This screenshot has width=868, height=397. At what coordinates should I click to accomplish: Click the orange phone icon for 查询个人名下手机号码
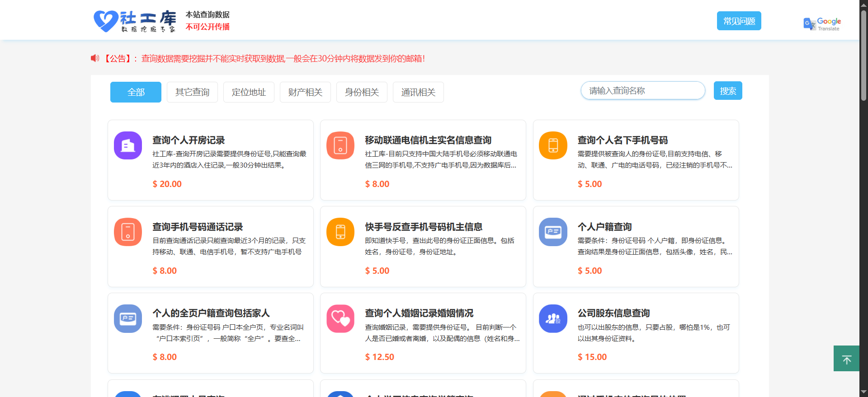coord(553,145)
